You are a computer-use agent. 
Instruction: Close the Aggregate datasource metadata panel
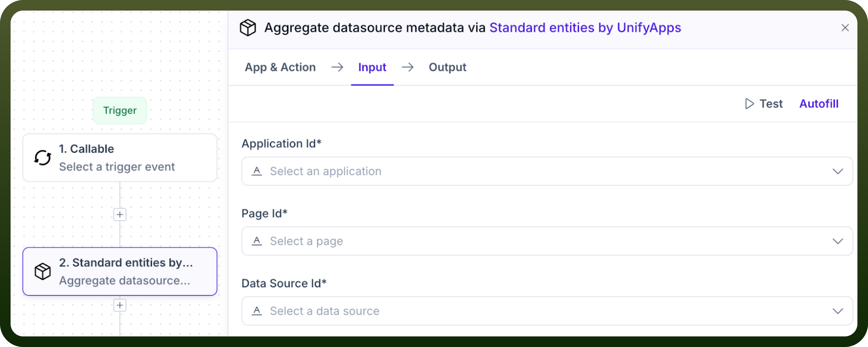point(845,28)
